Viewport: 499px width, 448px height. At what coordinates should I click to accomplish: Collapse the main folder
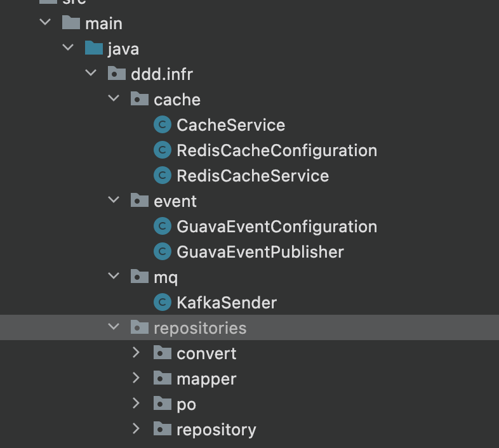[45, 22]
